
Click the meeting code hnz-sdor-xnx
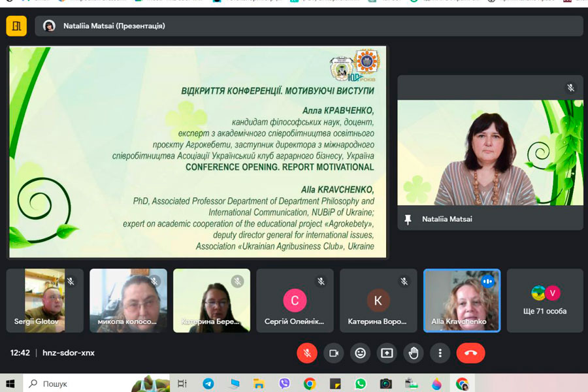point(69,353)
